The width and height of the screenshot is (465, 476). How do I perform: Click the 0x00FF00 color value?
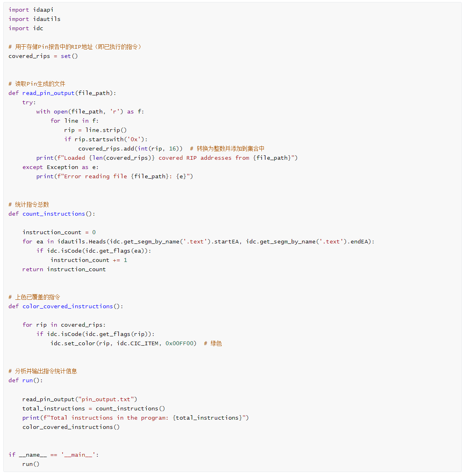pos(181,343)
